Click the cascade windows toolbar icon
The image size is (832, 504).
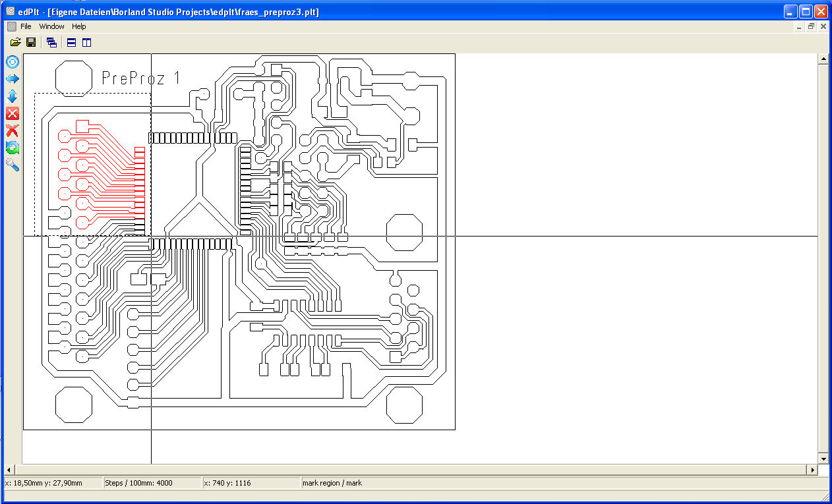[x=51, y=43]
